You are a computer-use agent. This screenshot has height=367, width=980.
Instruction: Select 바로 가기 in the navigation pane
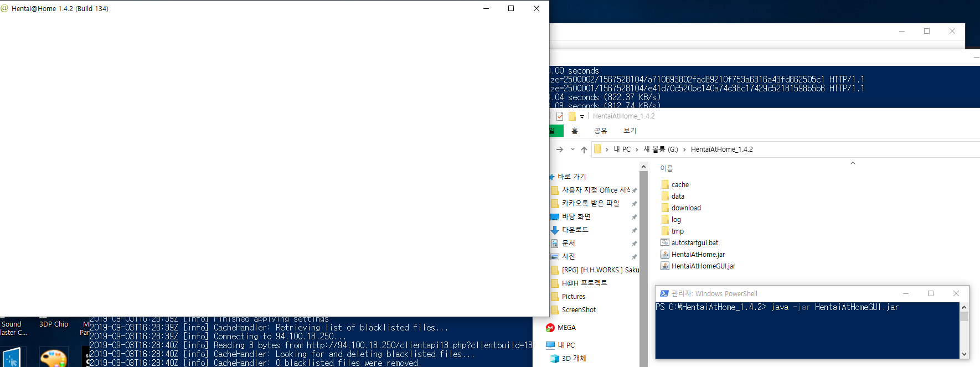(571, 177)
